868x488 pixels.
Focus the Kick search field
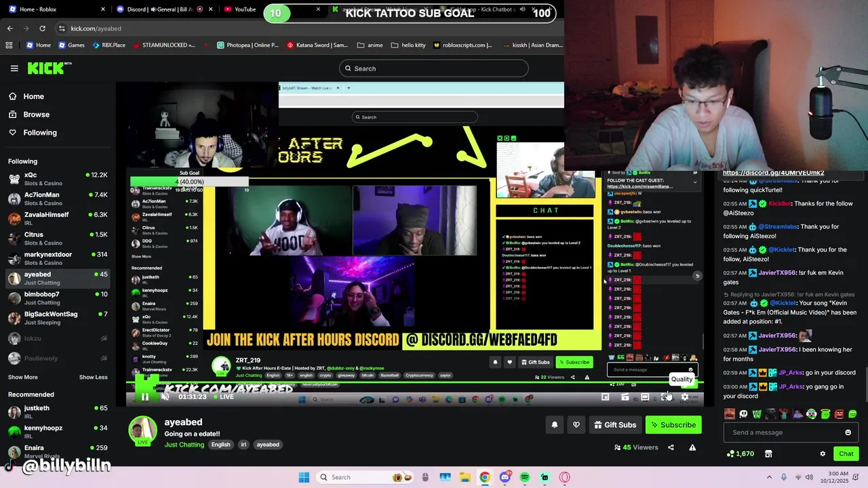[434, 68]
